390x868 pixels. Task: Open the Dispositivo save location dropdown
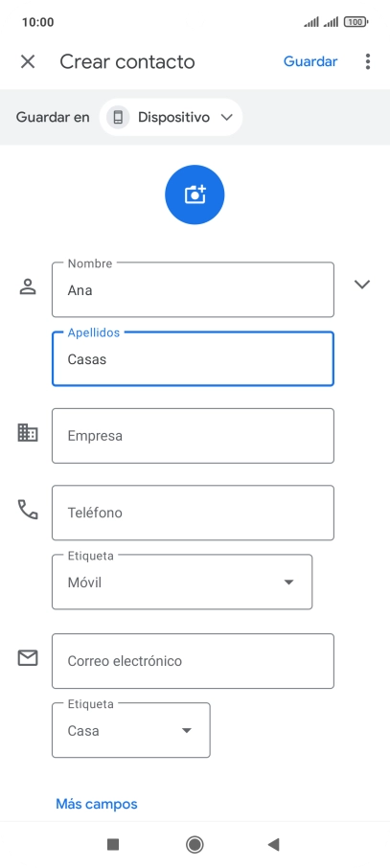point(171,117)
